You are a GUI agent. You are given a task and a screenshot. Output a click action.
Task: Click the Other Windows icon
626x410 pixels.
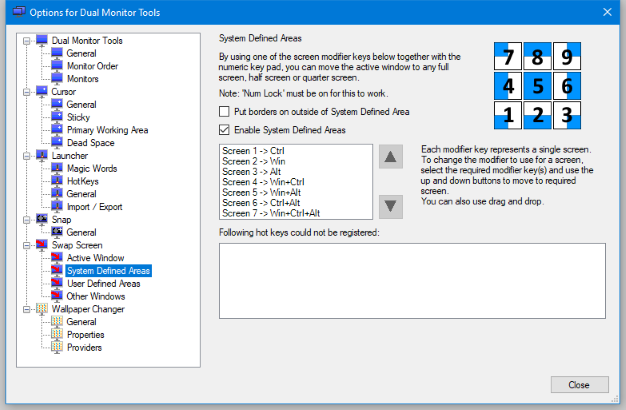tap(57, 296)
